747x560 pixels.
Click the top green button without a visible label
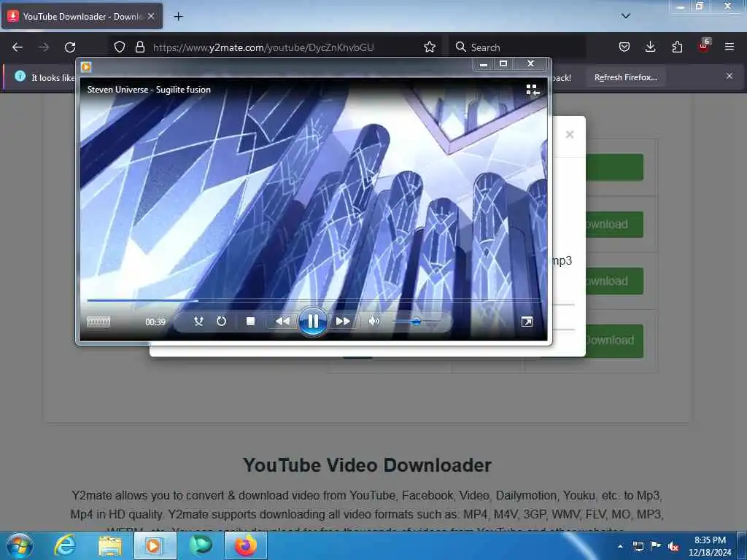click(x=614, y=167)
